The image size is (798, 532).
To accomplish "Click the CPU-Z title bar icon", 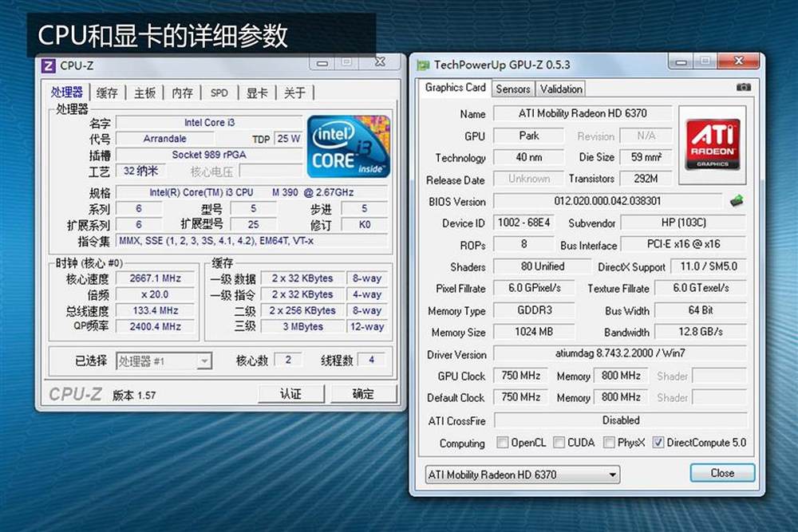I will point(48,65).
